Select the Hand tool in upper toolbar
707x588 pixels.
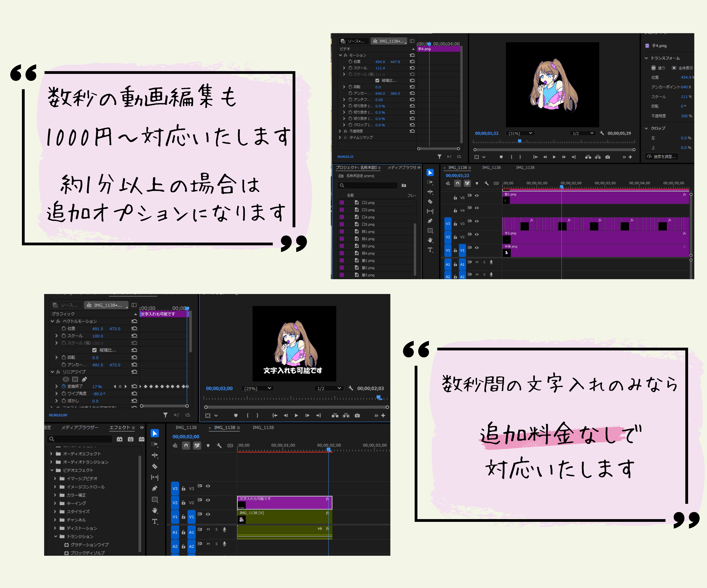point(430,240)
